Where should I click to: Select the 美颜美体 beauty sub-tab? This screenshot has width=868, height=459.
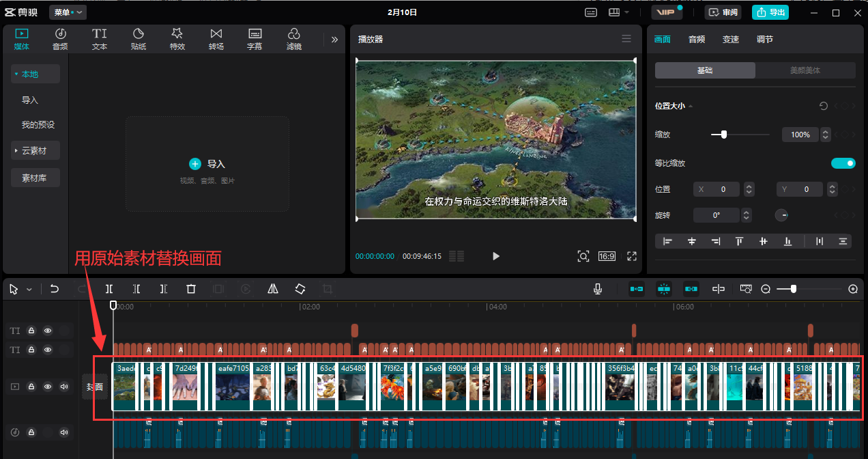(x=805, y=70)
